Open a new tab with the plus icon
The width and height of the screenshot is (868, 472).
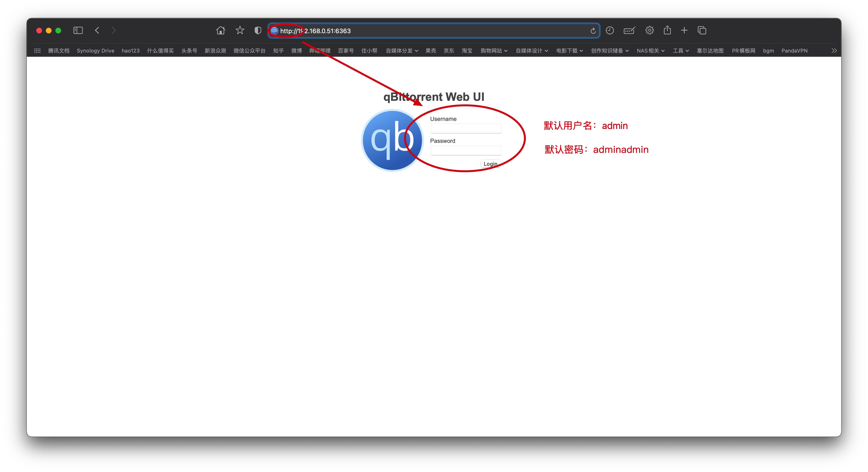pyautogui.click(x=684, y=30)
